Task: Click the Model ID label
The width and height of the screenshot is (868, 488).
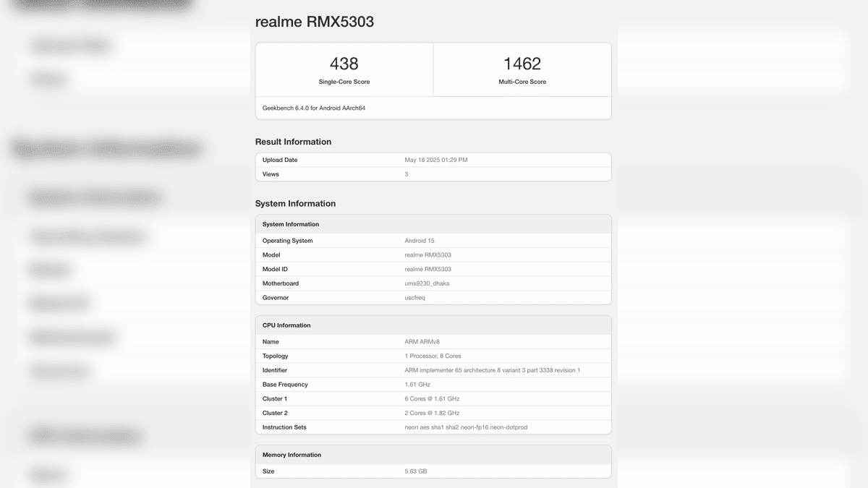Action: click(275, 269)
